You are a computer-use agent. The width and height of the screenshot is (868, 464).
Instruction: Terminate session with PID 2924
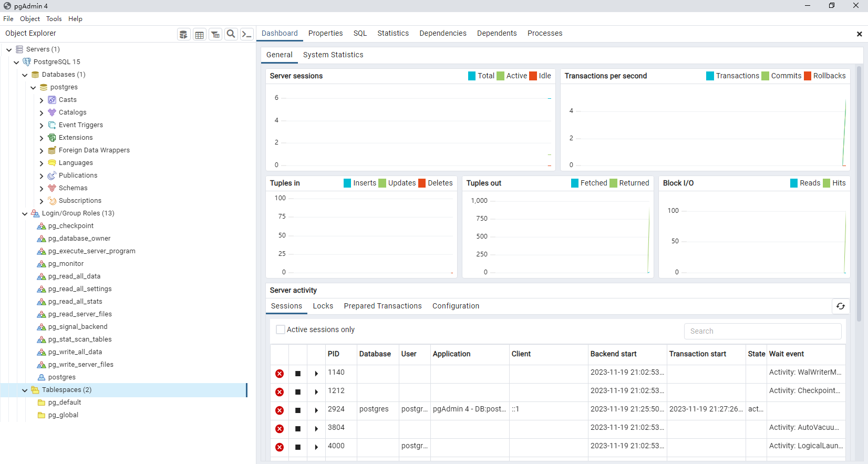click(280, 410)
